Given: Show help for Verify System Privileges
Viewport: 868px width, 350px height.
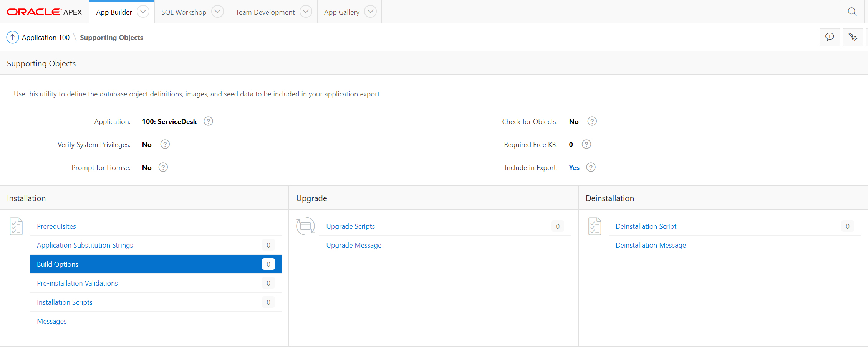Looking at the screenshot, I should click(x=165, y=144).
